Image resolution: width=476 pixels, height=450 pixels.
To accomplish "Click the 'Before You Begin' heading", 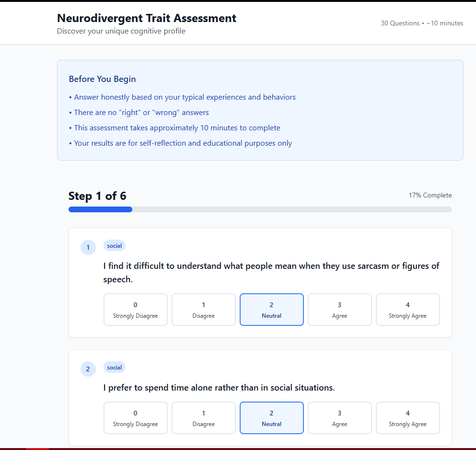I will click(102, 79).
